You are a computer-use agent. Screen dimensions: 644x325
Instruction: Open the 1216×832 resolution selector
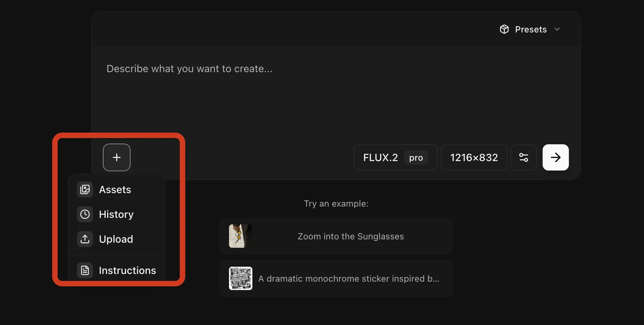point(474,157)
